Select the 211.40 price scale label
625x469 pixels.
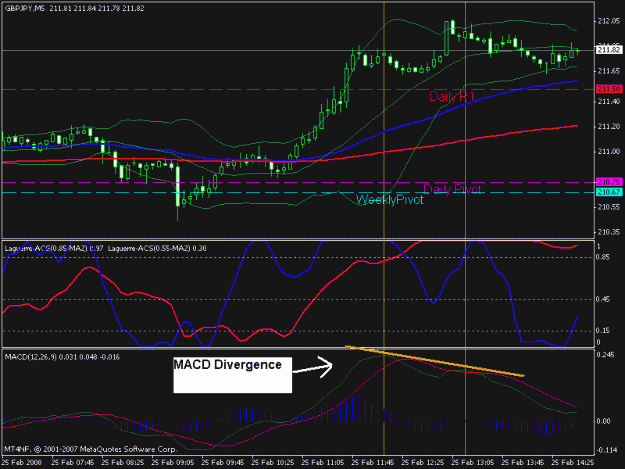point(609,102)
